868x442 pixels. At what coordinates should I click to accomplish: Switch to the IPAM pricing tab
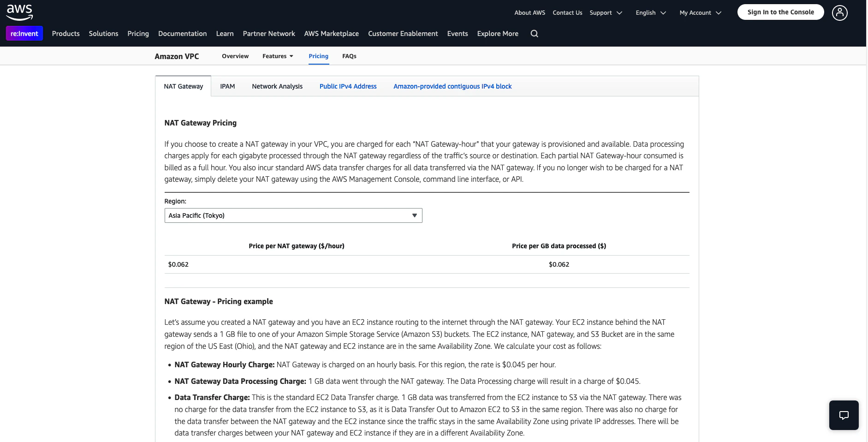point(227,86)
